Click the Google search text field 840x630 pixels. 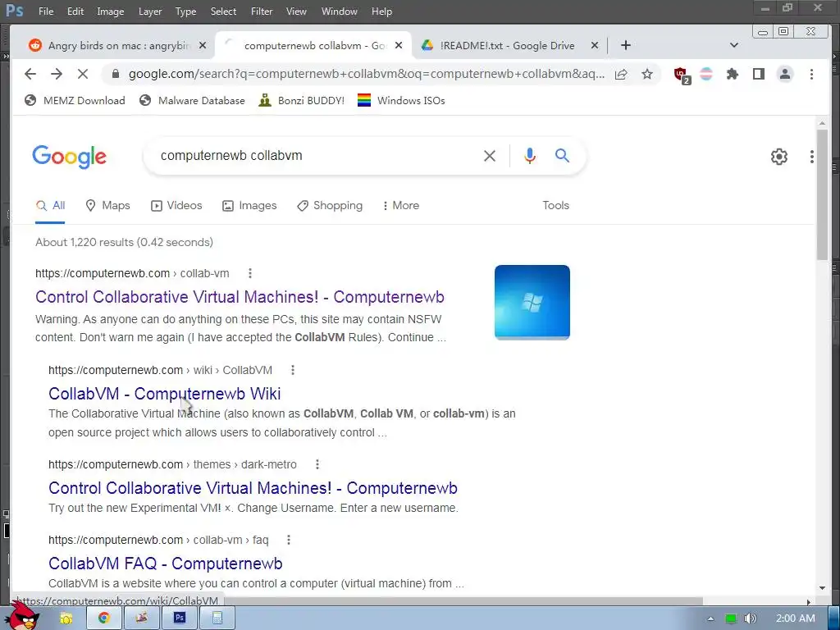(x=316, y=156)
